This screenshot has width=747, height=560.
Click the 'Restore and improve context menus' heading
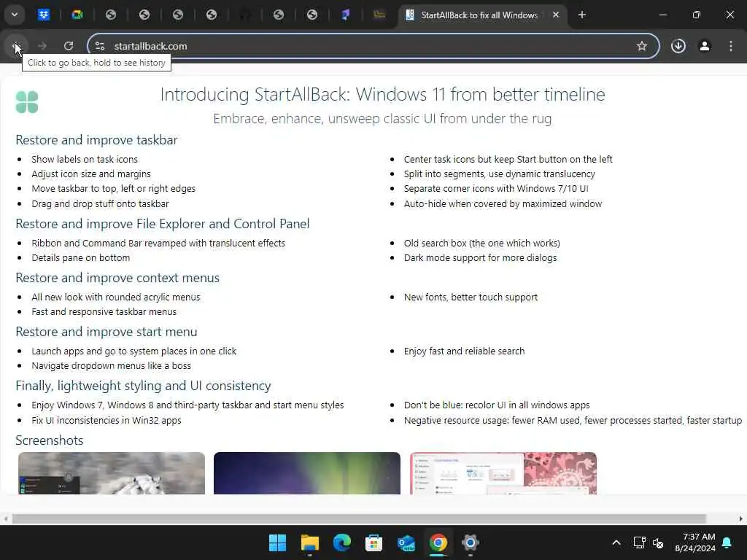click(117, 278)
